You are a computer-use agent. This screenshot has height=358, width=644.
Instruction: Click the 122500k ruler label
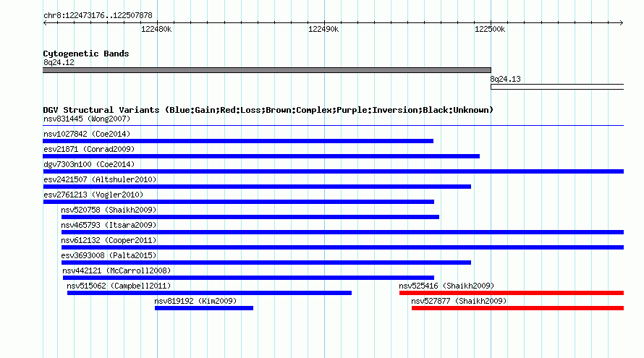[x=490, y=29]
